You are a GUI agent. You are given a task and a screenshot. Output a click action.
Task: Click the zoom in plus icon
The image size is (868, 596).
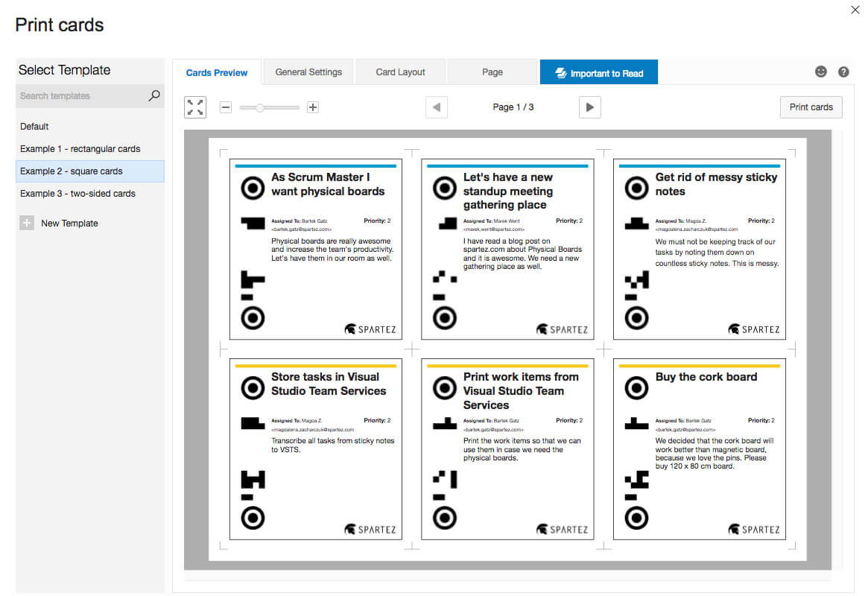[313, 107]
